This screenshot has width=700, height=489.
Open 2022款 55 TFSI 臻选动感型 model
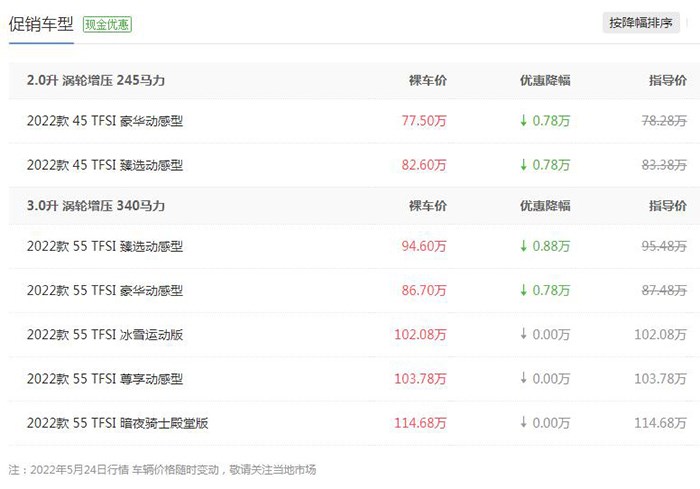tap(105, 246)
